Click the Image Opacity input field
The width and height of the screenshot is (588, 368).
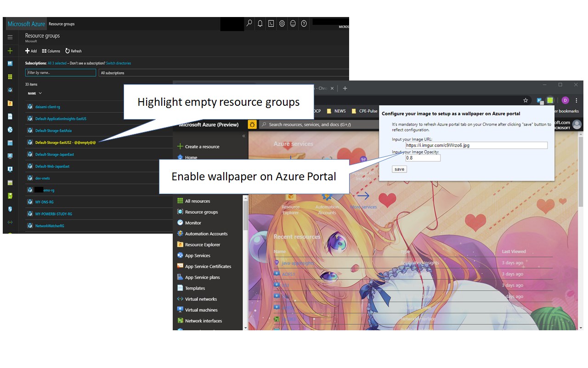pos(423,158)
